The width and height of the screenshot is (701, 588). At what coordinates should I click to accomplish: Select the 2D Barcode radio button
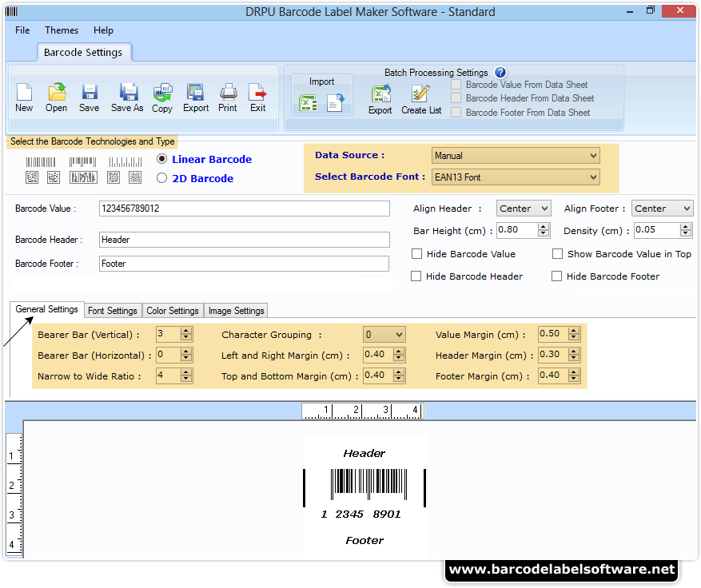161,177
